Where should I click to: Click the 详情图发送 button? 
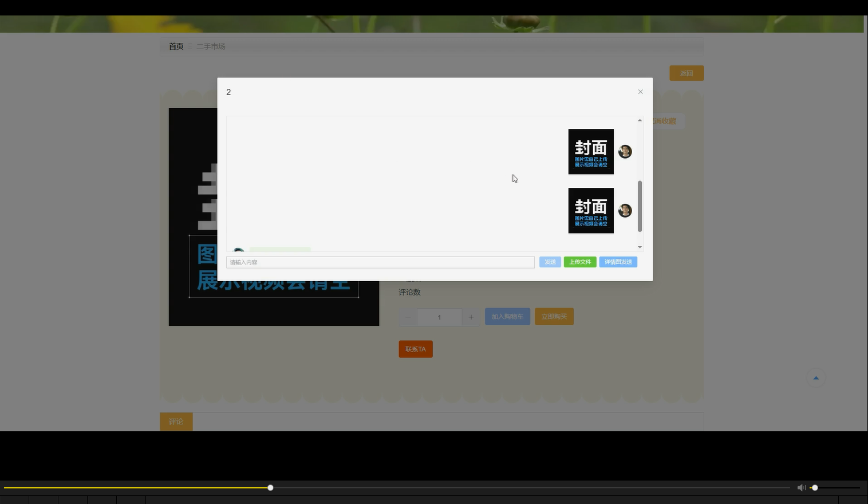coord(618,262)
